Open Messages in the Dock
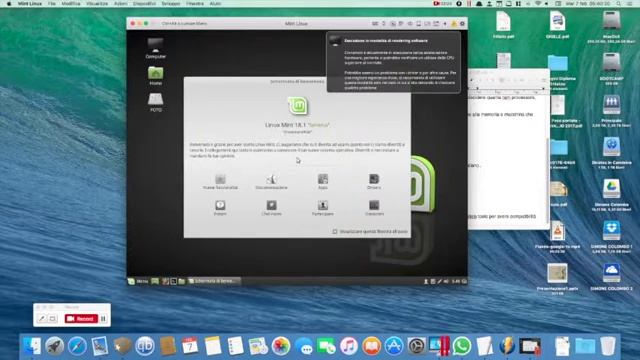 (x=304, y=346)
